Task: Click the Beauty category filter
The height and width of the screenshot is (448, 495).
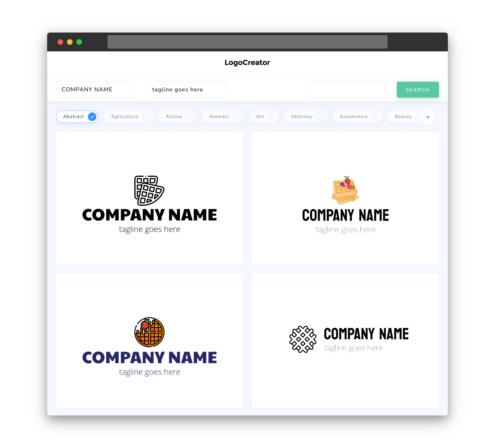Action: point(404,116)
